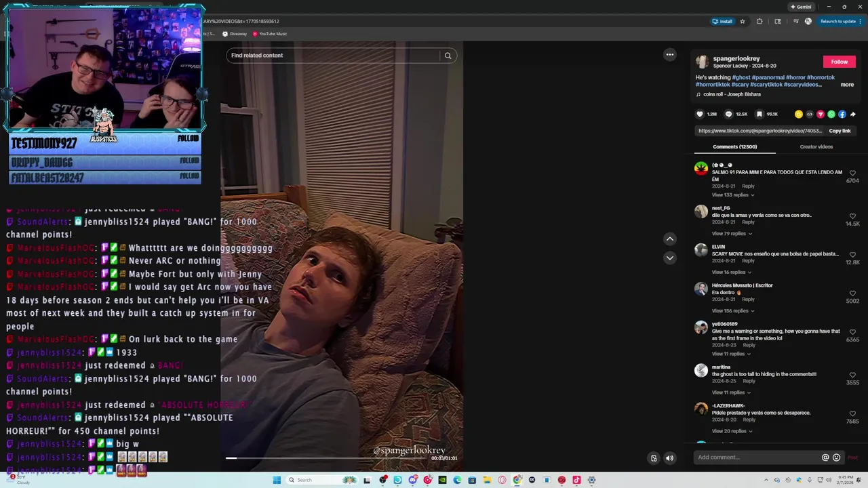Insert a mention with the @ icon
Image resolution: width=868 pixels, height=488 pixels.
point(825,457)
